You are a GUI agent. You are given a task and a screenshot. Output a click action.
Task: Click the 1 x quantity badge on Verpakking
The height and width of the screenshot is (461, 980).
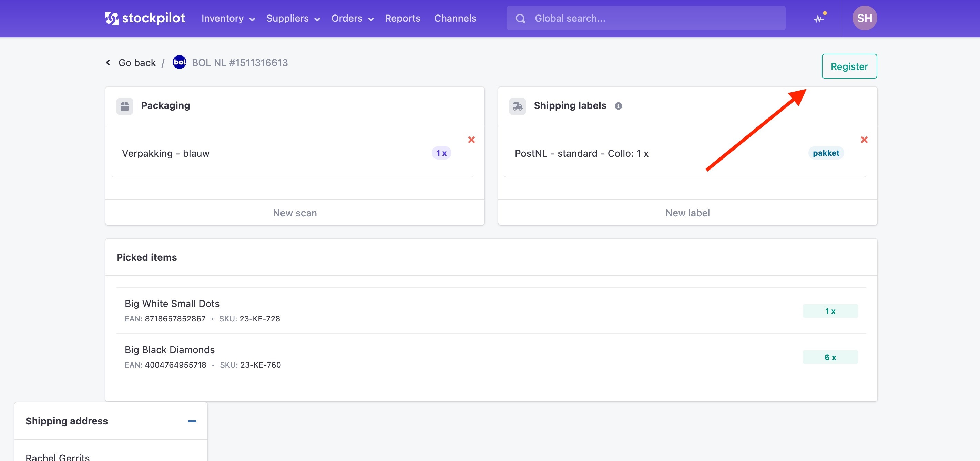[x=441, y=153]
